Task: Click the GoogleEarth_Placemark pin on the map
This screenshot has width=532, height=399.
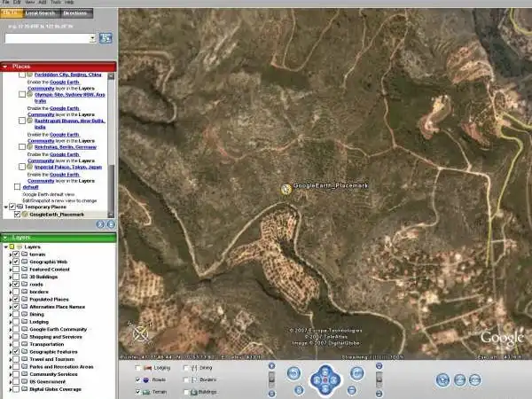Action: [286, 190]
